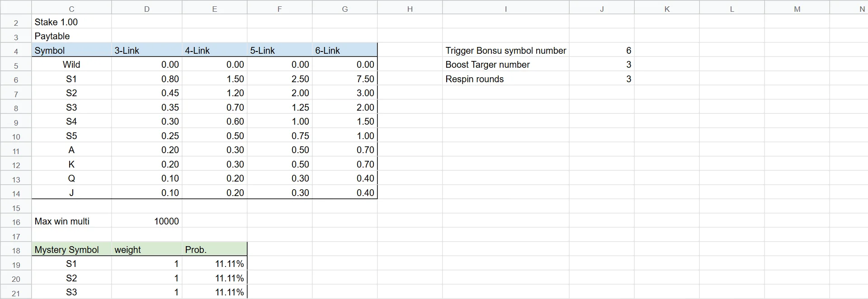The height and width of the screenshot is (299, 868).
Task: Click the 'Symbol' header cell in paytable
Action: coord(71,51)
